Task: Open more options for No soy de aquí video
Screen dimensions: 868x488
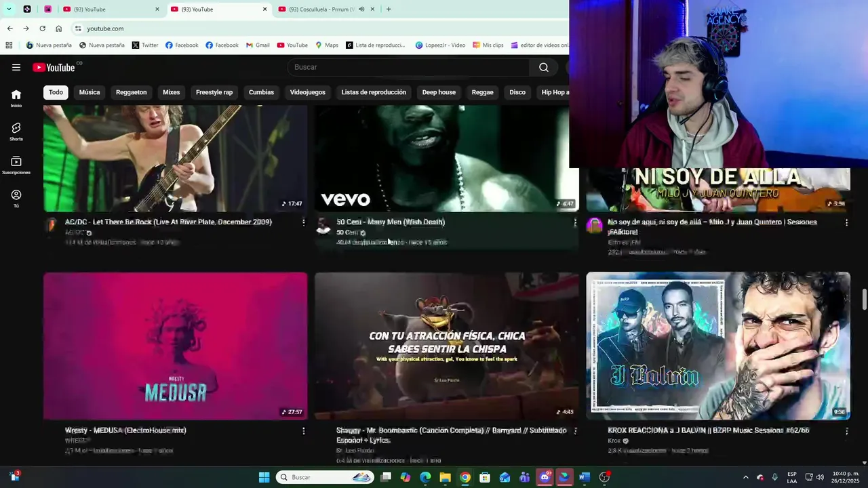Action: click(x=846, y=222)
